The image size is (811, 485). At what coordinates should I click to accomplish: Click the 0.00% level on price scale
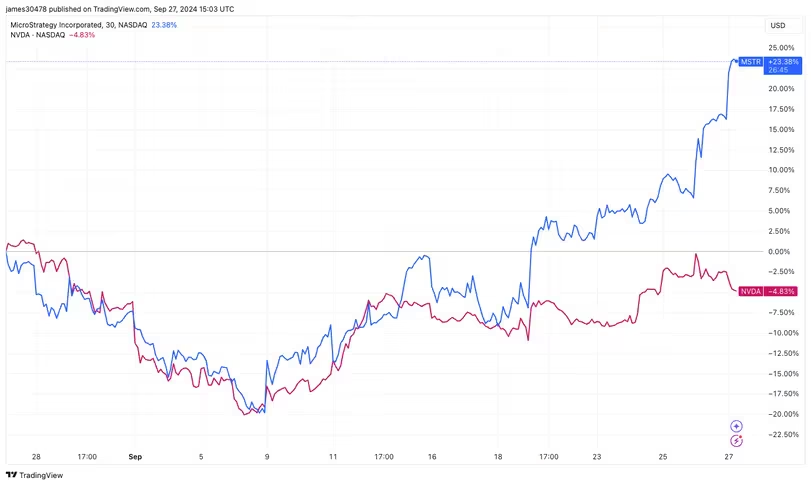pyautogui.click(x=781, y=251)
